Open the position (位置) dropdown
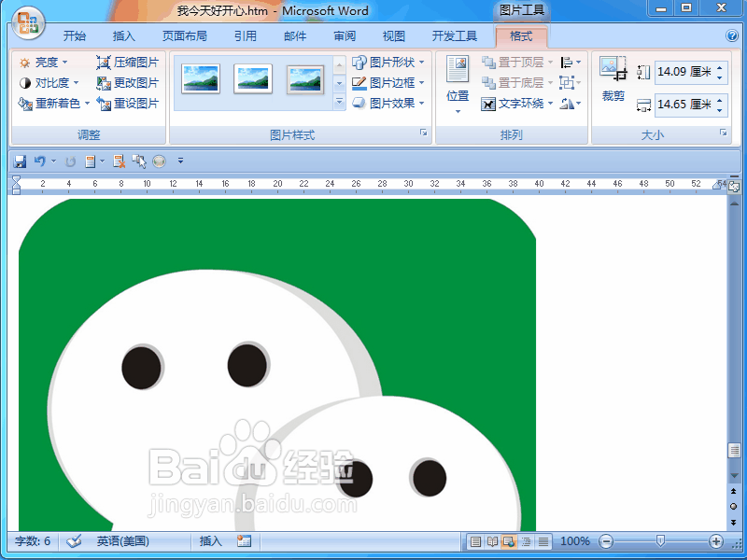This screenshot has height=560, width=747. [x=458, y=85]
